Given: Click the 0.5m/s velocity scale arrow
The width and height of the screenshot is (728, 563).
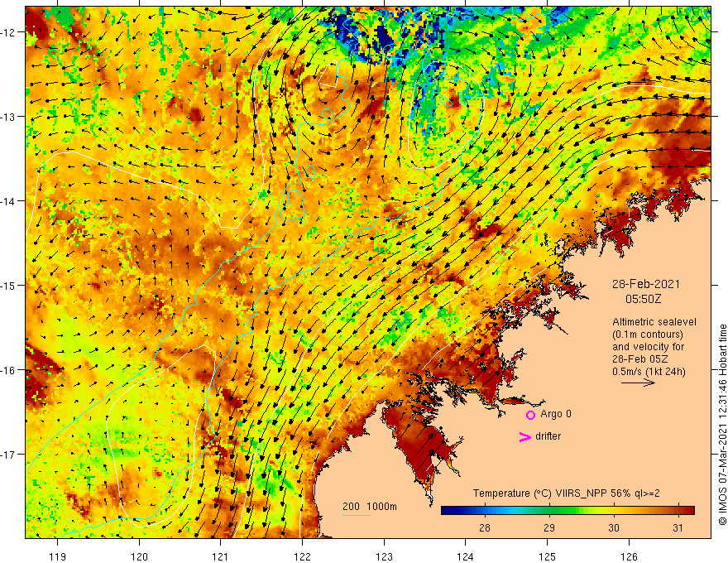Looking at the screenshot, I should 638,383.
